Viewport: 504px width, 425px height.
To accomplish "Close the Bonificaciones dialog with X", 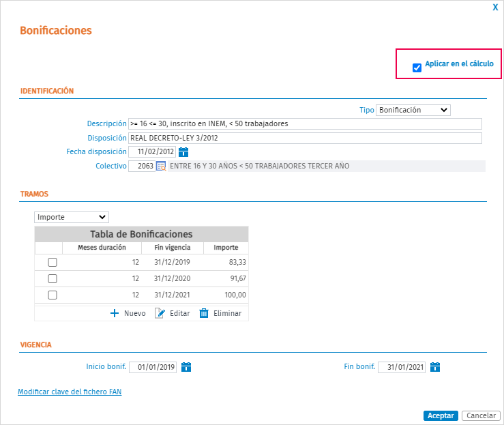I will click(x=495, y=8).
